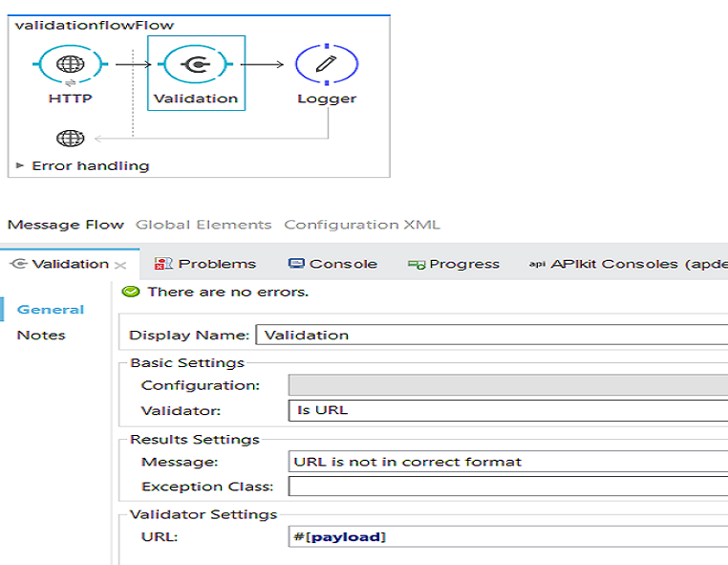Close the Validation properties tab
Viewport: 728px width, 565px height.
tap(120, 265)
